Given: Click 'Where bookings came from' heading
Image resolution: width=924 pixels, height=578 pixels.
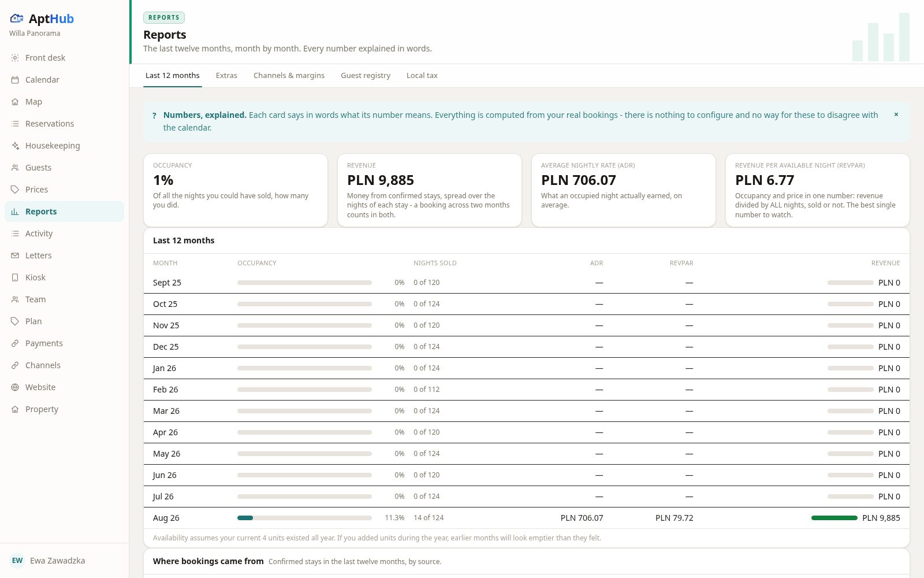Looking at the screenshot, I should (208, 561).
